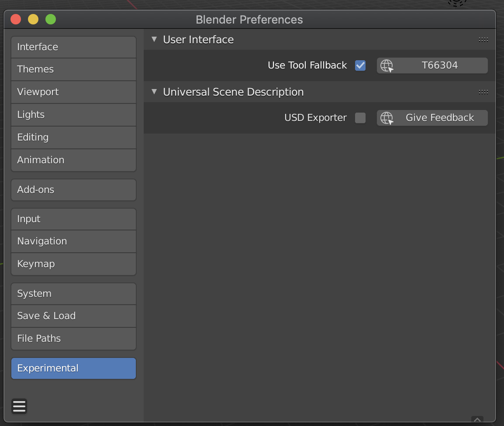Switch to the Keymap section

[73, 264]
